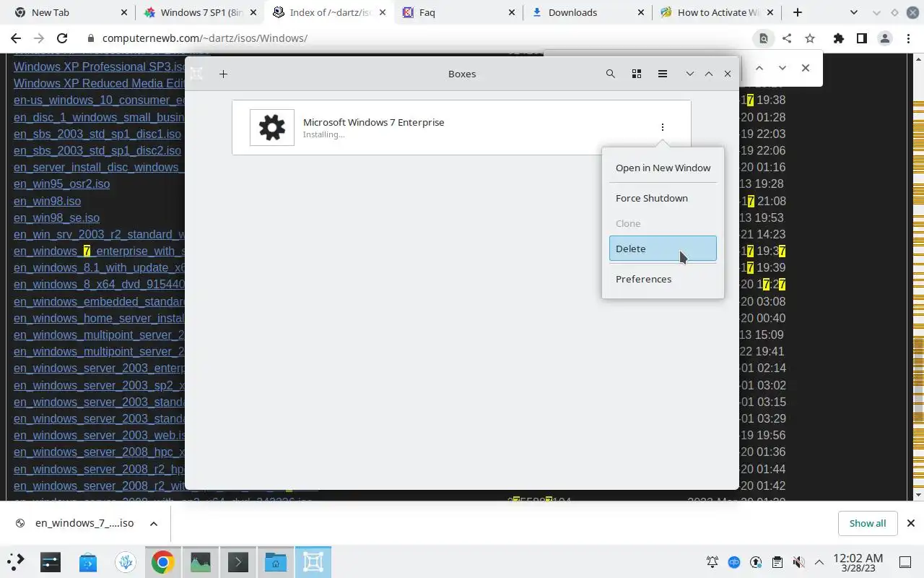Select the Microsoft Windows 7 Enterprise box title
The width and height of the screenshot is (924, 578).
[x=373, y=122]
